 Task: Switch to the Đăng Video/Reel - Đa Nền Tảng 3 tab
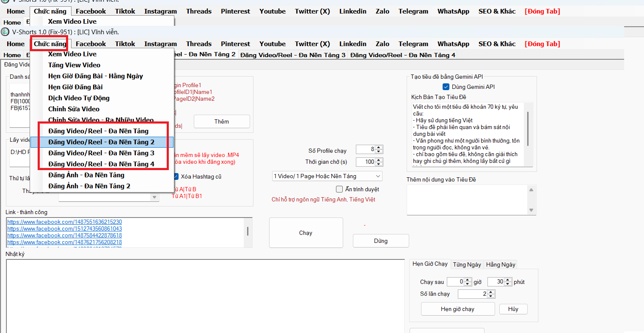point(293,55)
